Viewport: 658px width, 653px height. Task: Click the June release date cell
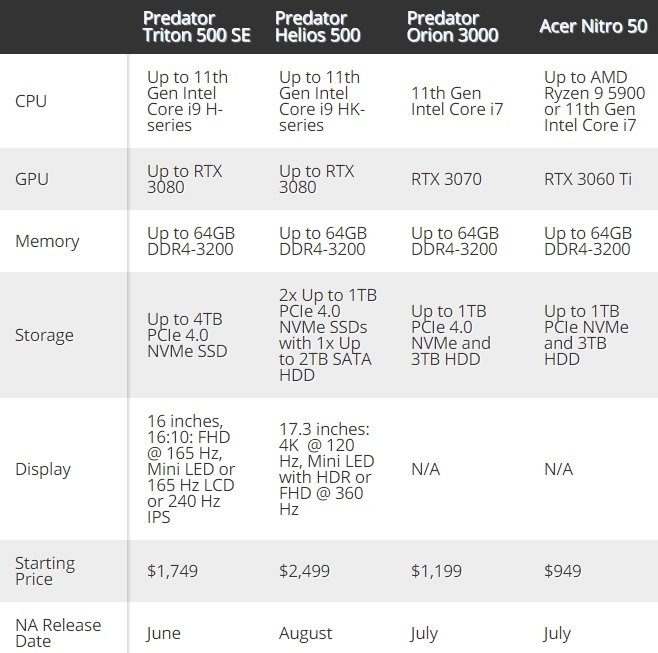pos(165,632)
